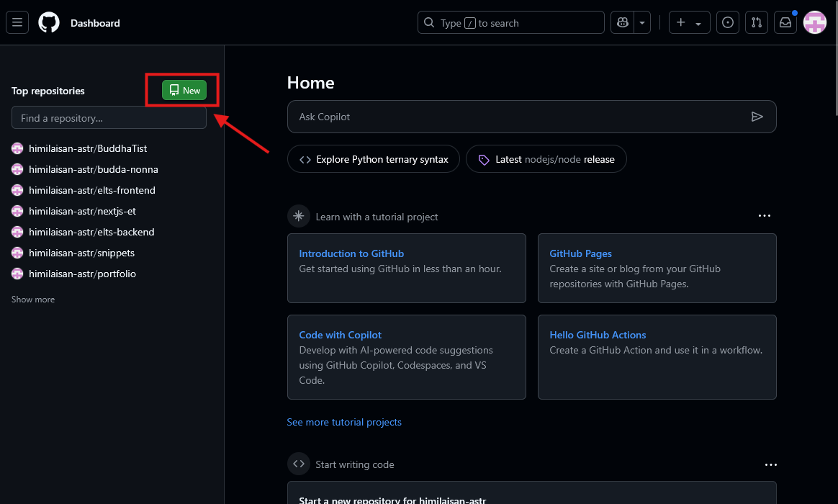Click the Home heading text
Screen dimensions: 838x504
click(310, 83)
